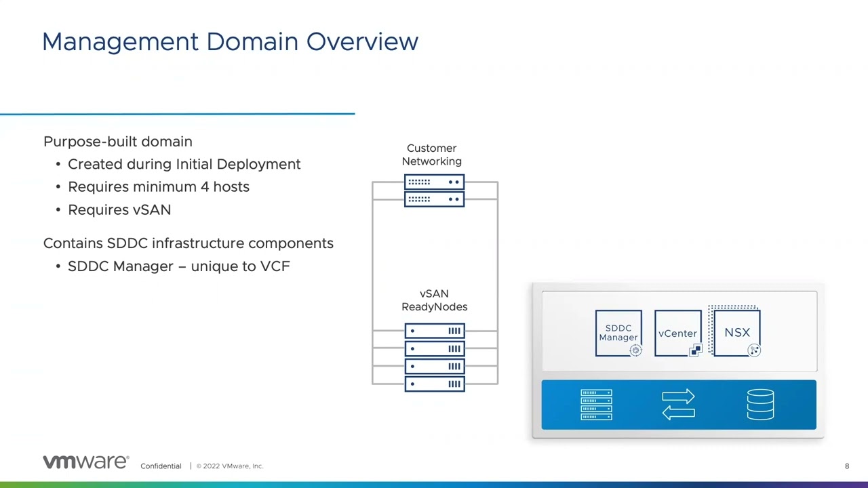Click the gear icon on SDDC Manager box
This screenshot has width=868, height=488.
point(635,350)
